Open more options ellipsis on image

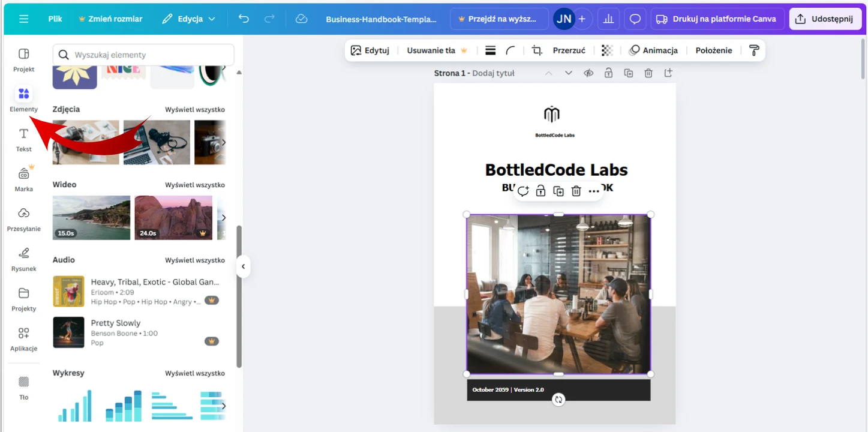click(x=594, y=191)
